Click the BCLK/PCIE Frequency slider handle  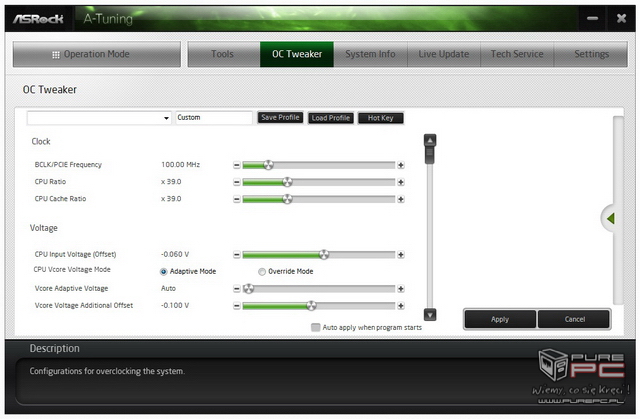[268, 165]
